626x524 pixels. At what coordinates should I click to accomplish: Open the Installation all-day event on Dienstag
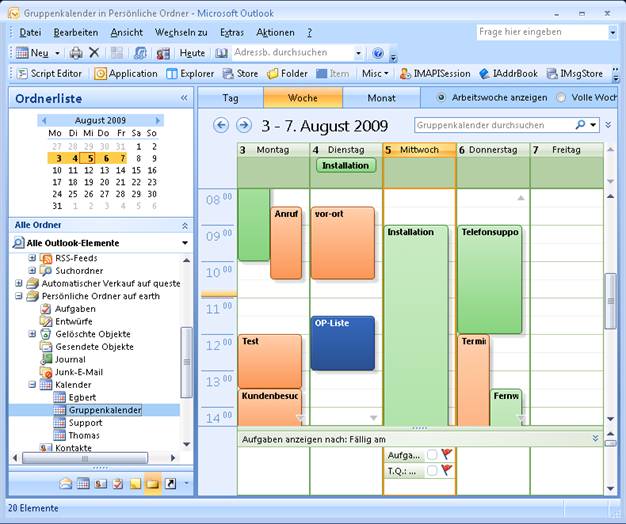pyautogui.click(x=346, y=166)
